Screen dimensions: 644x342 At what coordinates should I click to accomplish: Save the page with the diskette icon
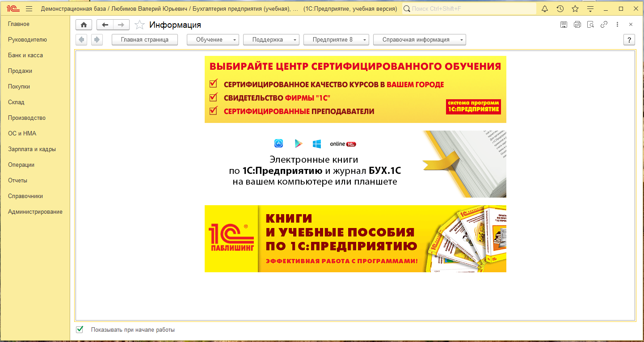tap(564, 25)
